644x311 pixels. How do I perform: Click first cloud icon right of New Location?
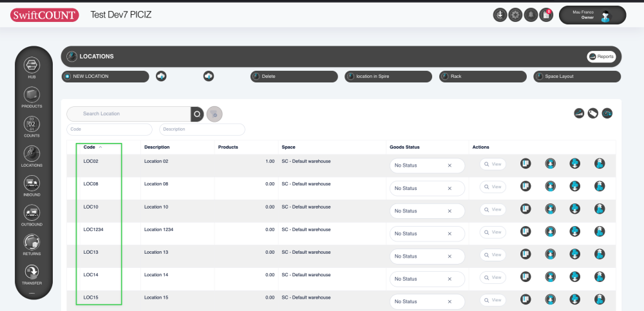tap(161, 77)
